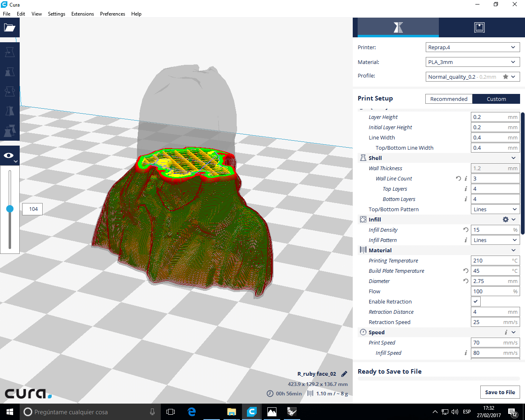Open Task View in the taskbar
This screenshot has height=420, width=525.
tap(171, 412)
